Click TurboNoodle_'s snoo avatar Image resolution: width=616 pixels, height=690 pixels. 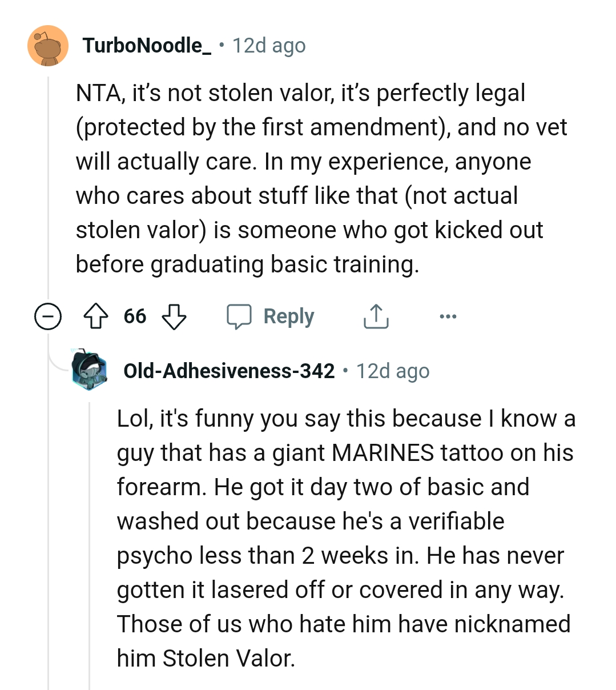point(49,46)
